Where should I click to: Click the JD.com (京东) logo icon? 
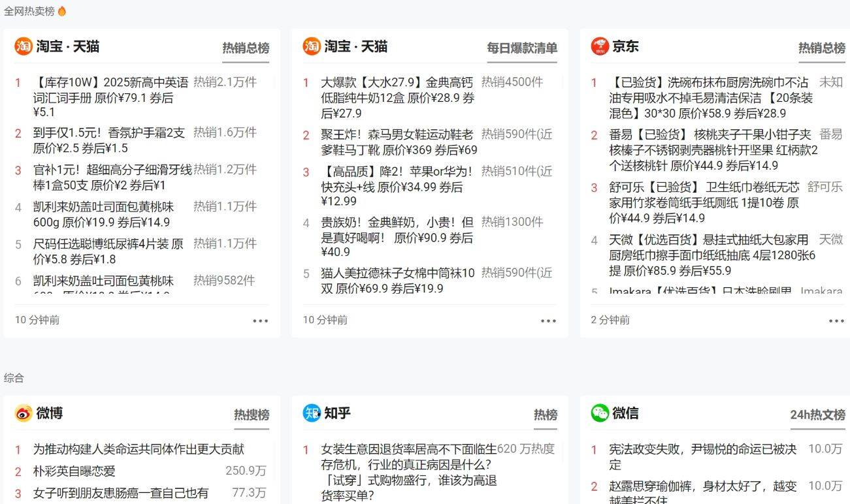[600, 46]
